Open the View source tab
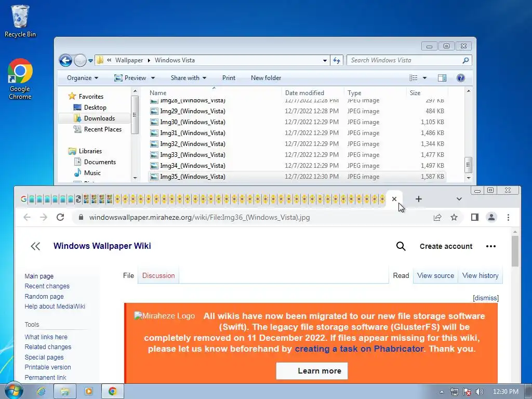The image size is (532, 399). tap(436, 275)
